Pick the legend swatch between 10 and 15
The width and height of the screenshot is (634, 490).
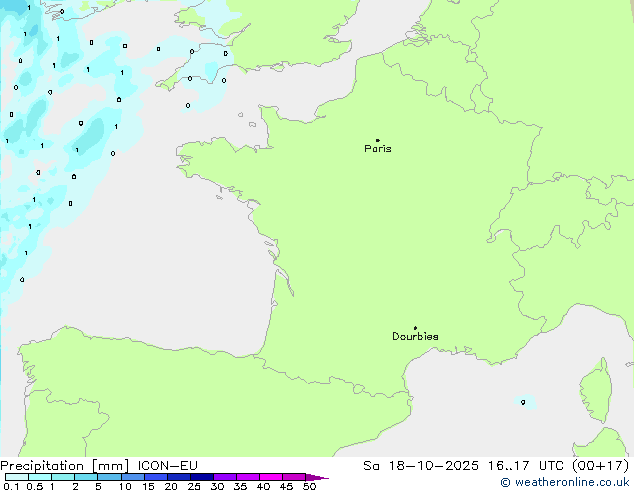click(132, 477)
